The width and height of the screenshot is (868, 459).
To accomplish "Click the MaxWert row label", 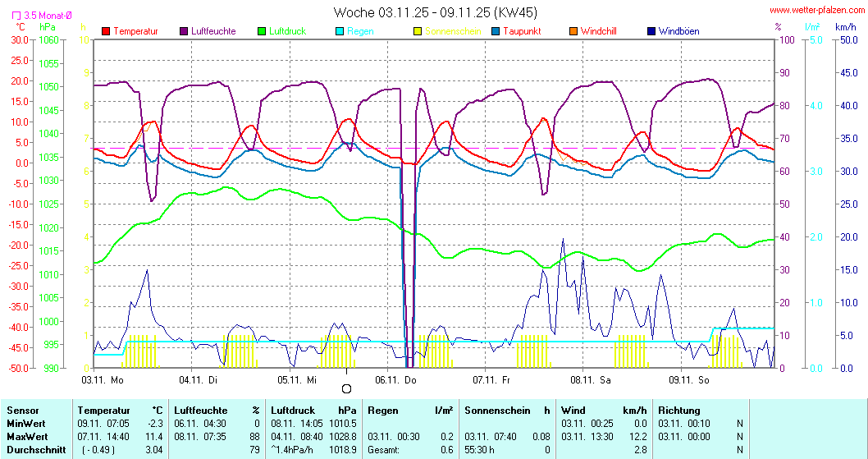I will [26, 437].
